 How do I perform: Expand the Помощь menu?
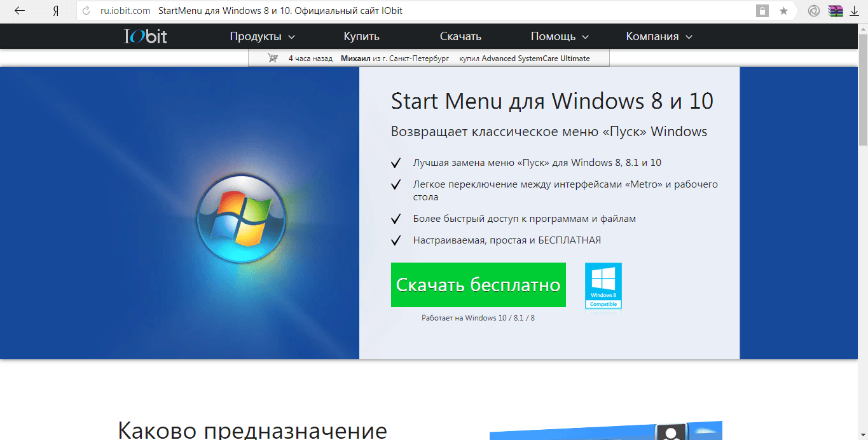(x=560, y=36)
